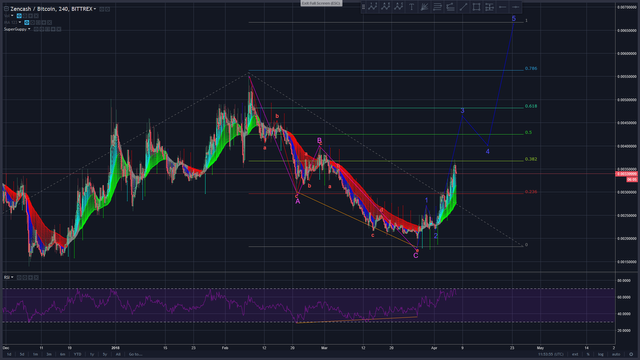
Task: Set the chart range to 1y
Action: (x=92, y=354)
